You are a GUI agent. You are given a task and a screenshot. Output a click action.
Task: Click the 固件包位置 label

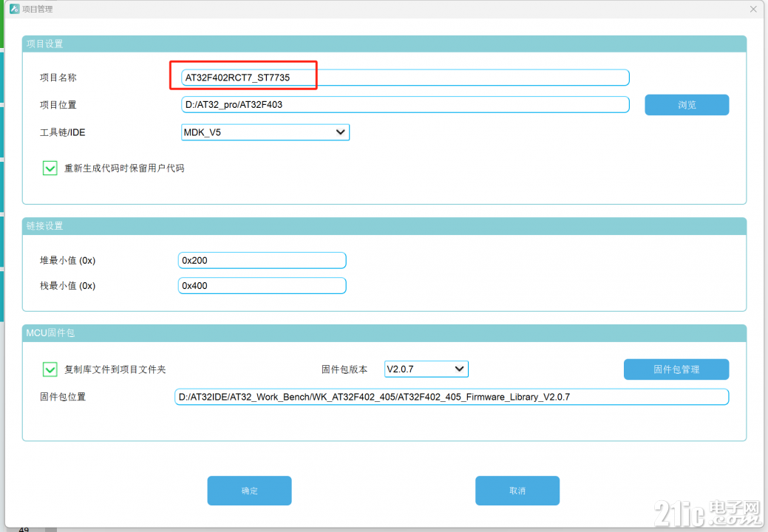pyautogui.click(x=63, y=397)
